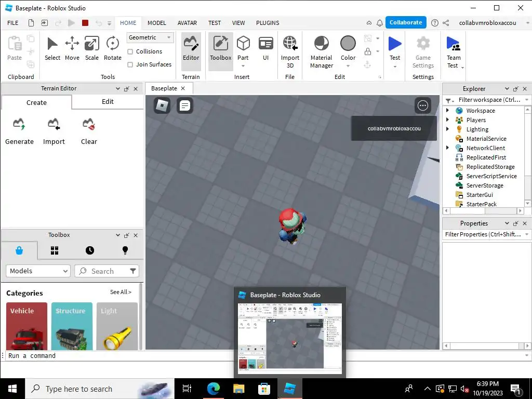The width and height of the screenshot is (532, 399).
Task: Open the chat icon in viewport
Action: pyautogui.click(x=185, y=105)
